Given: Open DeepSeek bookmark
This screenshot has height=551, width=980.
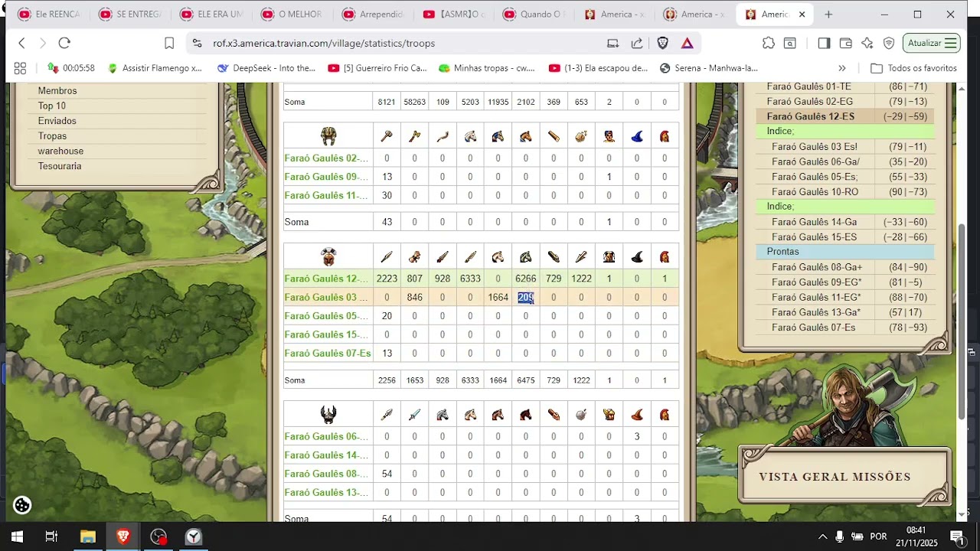Looking at the screenshot, I should [x=266, y=68].
